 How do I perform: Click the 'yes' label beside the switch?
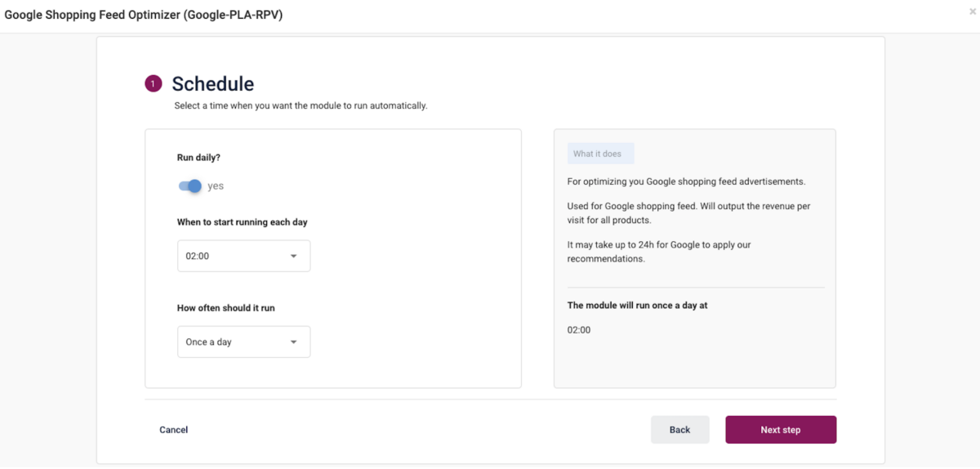tap(216, 186)
